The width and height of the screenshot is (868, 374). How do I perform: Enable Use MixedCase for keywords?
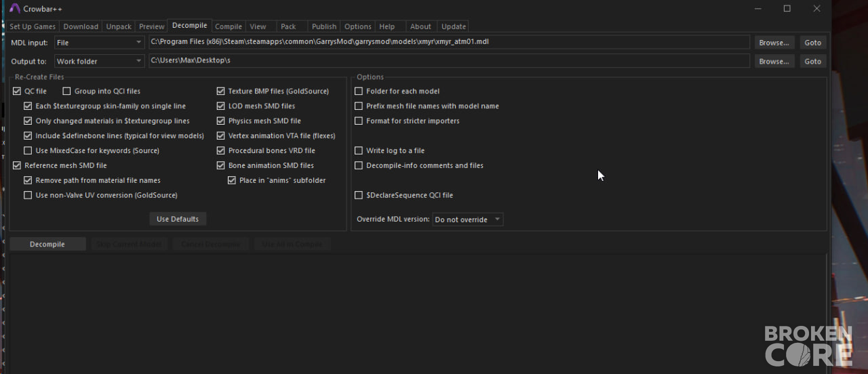pos(28,150)
